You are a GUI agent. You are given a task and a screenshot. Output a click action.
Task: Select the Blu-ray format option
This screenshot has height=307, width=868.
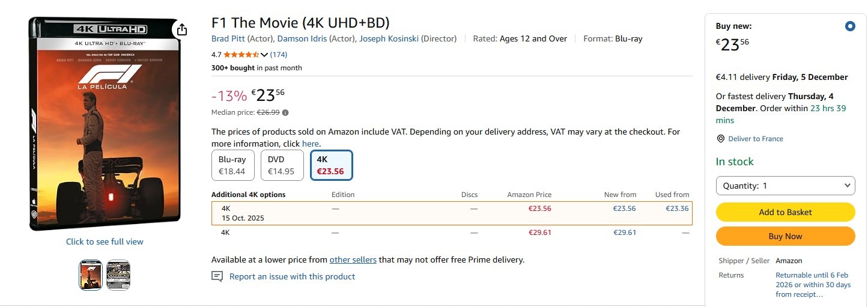pyautogui.click(x=232, y=165)
